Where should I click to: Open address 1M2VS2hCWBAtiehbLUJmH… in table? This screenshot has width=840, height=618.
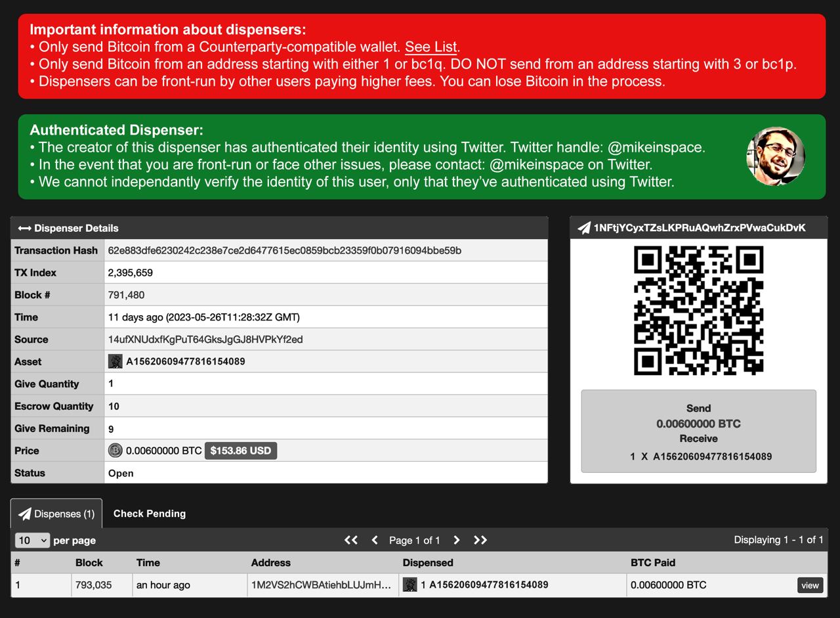pyautogui.click(x=321, y=585)
